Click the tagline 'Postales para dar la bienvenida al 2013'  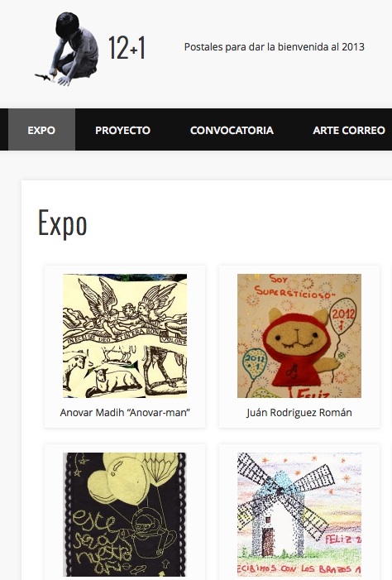[274, 47]
